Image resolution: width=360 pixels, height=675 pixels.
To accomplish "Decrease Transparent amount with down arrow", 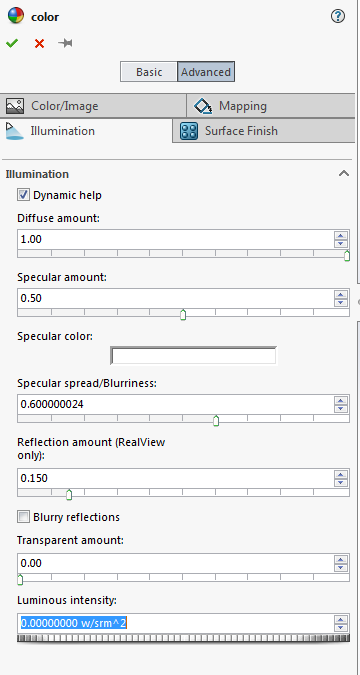I will (x=341, y=568).
